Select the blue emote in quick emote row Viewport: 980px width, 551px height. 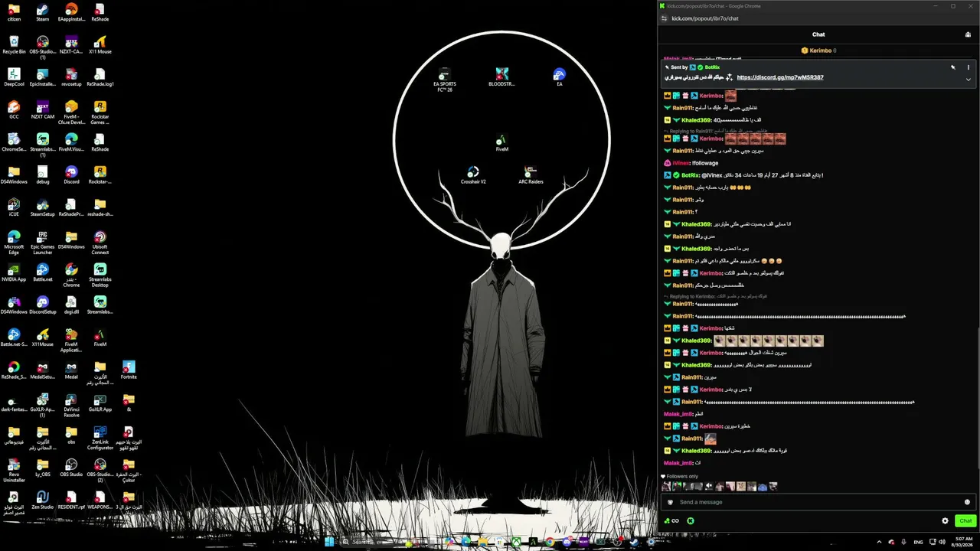pyautogui.click(x=763, y=487)
